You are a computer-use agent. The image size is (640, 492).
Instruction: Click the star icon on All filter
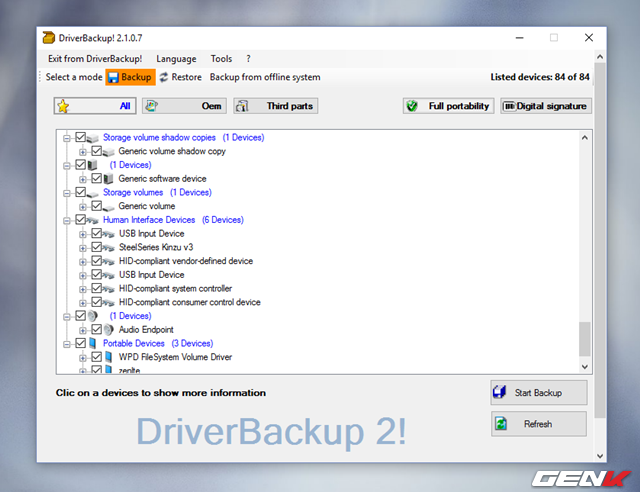63,106
